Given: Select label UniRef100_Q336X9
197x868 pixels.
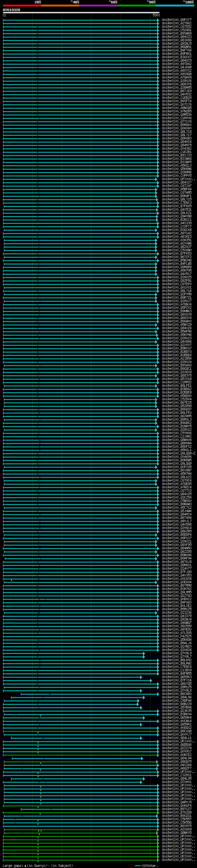Looking at the screenshot, I should 177,372.
